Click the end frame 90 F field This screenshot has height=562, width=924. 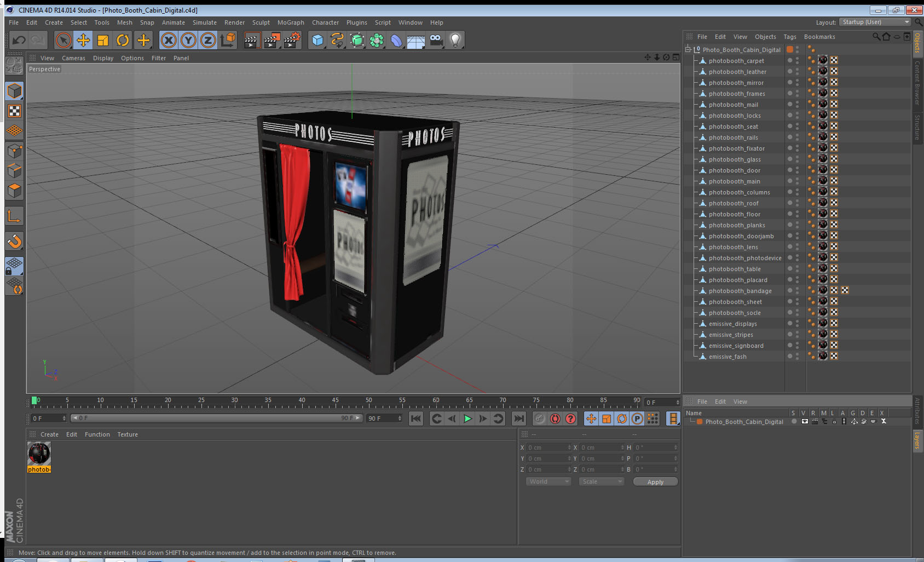tap(384, 418)
